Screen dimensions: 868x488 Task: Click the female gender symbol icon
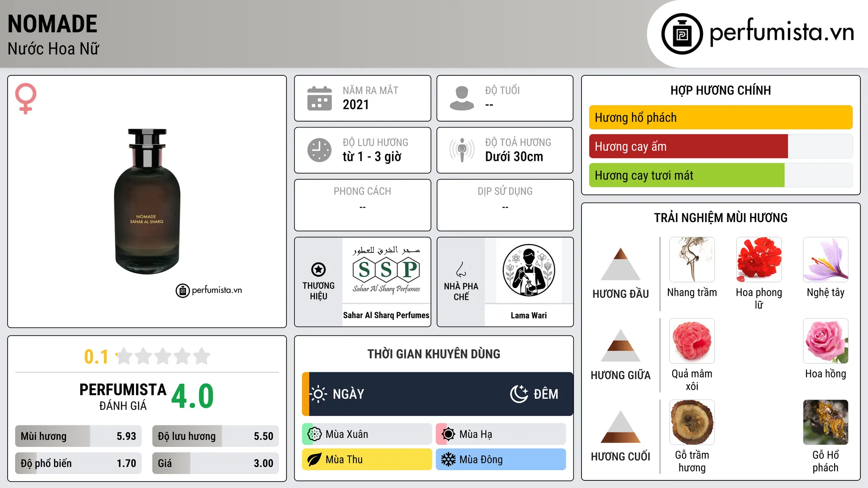(26, 98)
